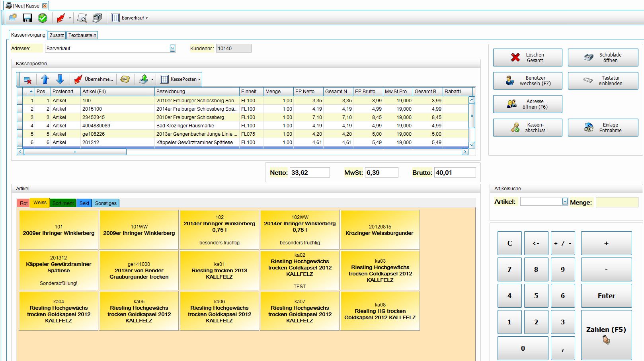Add article ka08 Riesling HG trocken

pos(380,311)
